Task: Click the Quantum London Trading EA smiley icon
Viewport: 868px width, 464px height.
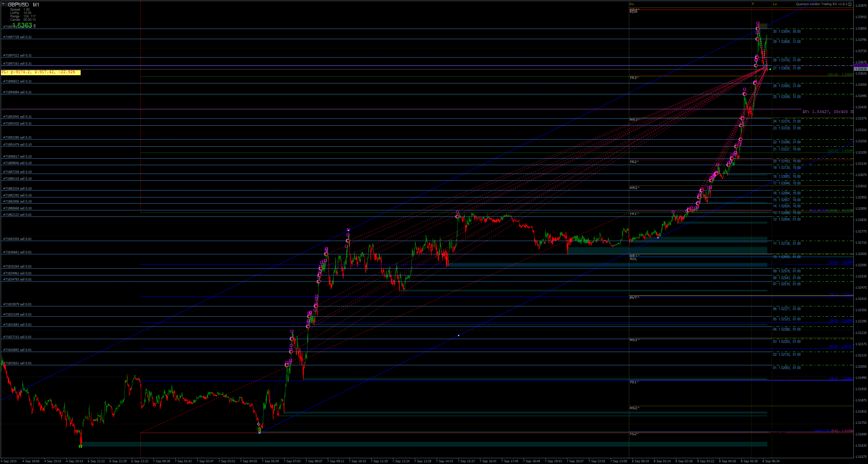Action: [850, 4]
